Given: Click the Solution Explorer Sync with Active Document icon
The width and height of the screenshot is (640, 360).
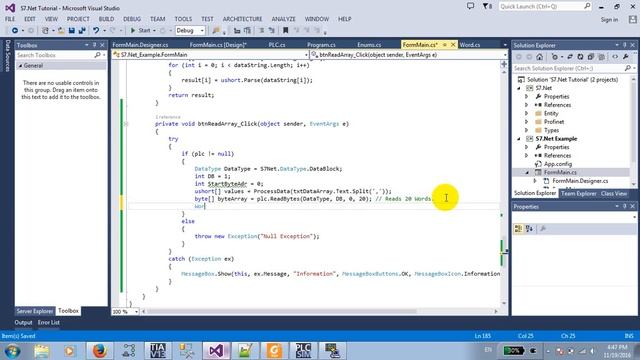Looking at the screenshot, I should point(570,57).
